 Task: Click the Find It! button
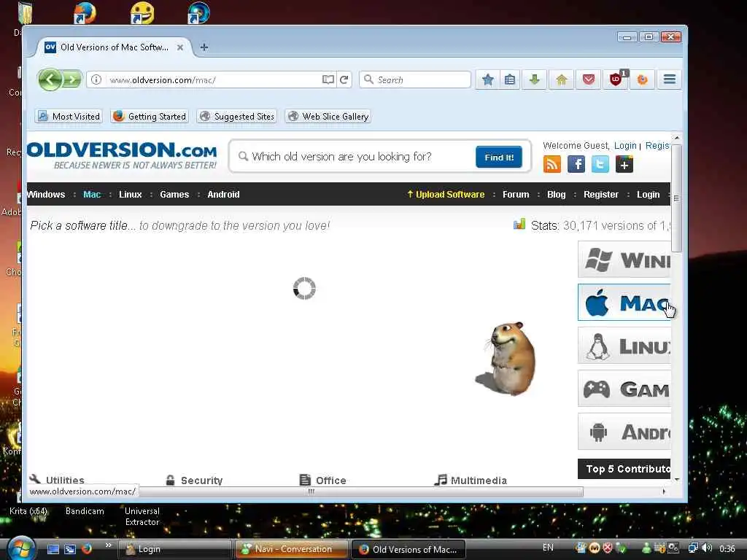click(x=499, y=157)
